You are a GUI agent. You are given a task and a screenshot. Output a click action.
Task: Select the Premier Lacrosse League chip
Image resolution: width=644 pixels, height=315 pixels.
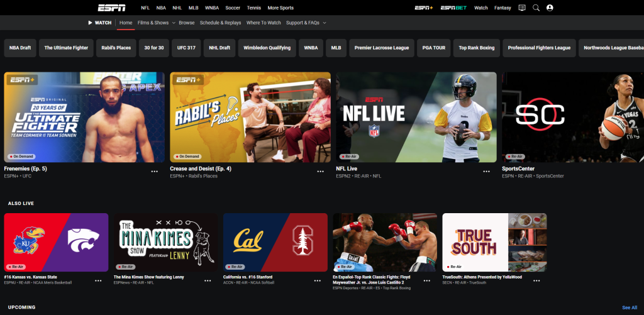point(382,48)
